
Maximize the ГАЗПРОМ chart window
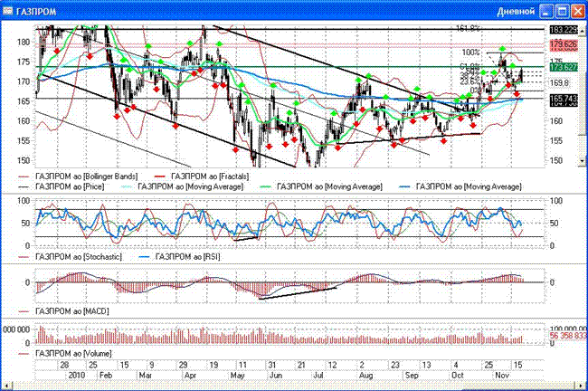563,12
